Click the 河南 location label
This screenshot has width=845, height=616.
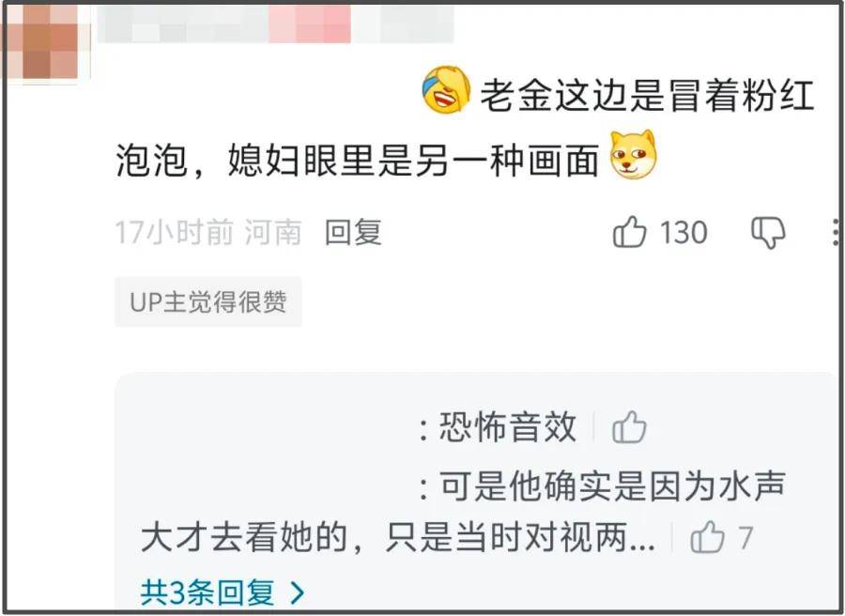[x=272, y=232]
